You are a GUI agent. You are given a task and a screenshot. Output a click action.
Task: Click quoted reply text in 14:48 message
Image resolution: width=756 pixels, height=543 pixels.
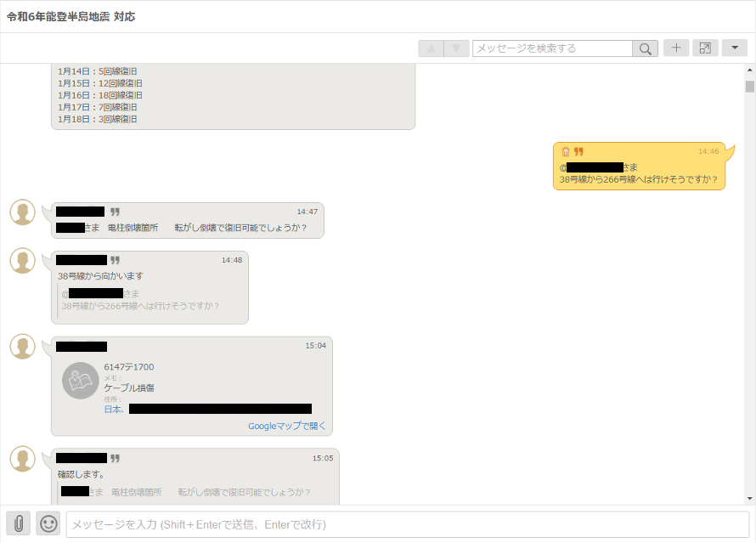coord(140,300)
